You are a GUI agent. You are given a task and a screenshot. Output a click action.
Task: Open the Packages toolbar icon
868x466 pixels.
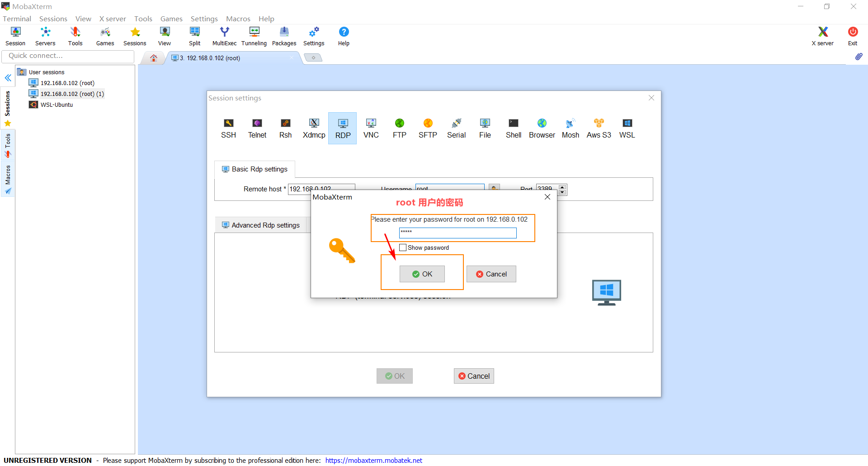click(x=284, y=36)
